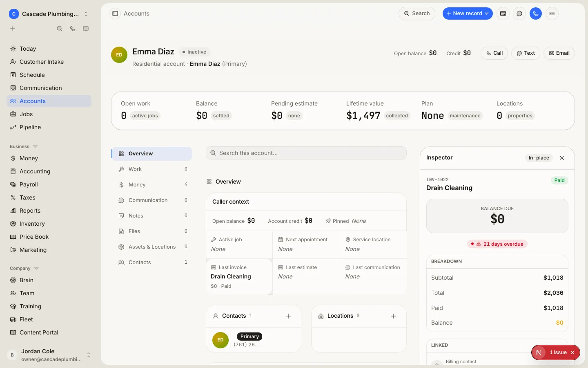Click the Accounts breadcrumb title

coord(136,13)
